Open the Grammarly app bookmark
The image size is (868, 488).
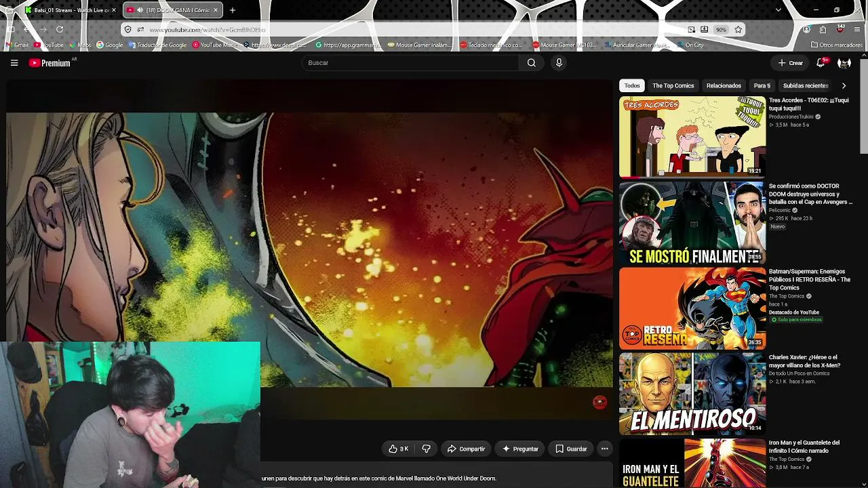347,45
